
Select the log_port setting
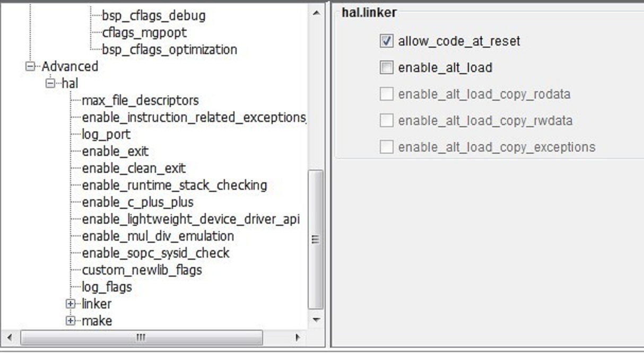[x=106, y=135]
